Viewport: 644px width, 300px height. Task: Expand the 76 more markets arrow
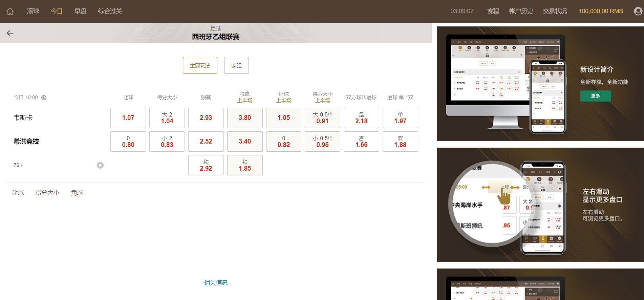click(22, 165)
